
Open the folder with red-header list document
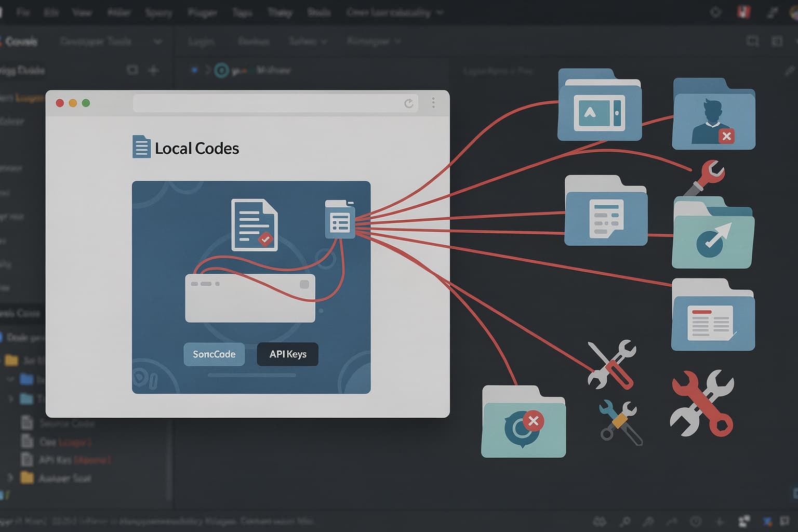713,315
